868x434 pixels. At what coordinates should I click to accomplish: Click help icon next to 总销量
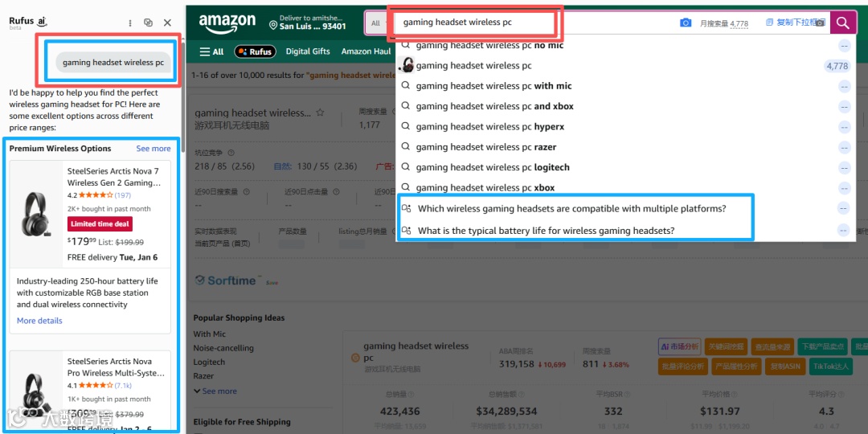[411, 395]
